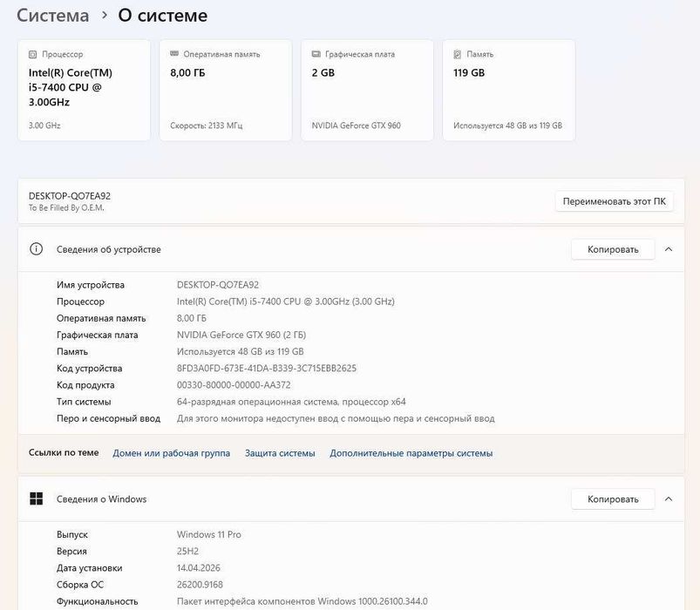Click the install date 14.04.2026
The height and width of the screenshot is (610, 700).
(x=199, y=567)
